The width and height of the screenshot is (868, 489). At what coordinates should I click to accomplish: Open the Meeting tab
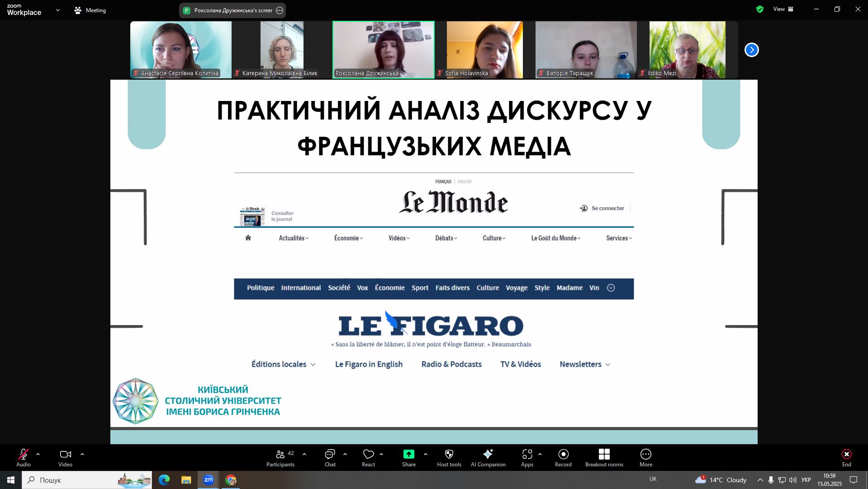click(90, 10)
